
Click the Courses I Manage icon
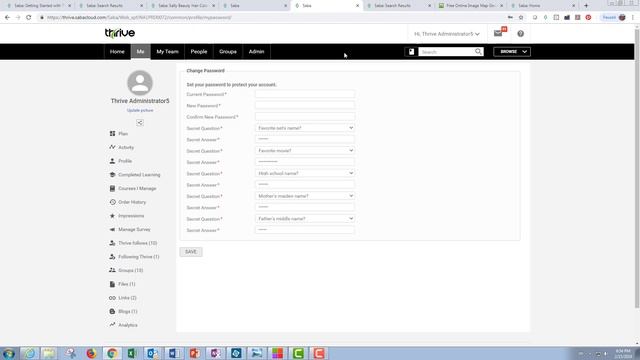click(x=112, y=188)
